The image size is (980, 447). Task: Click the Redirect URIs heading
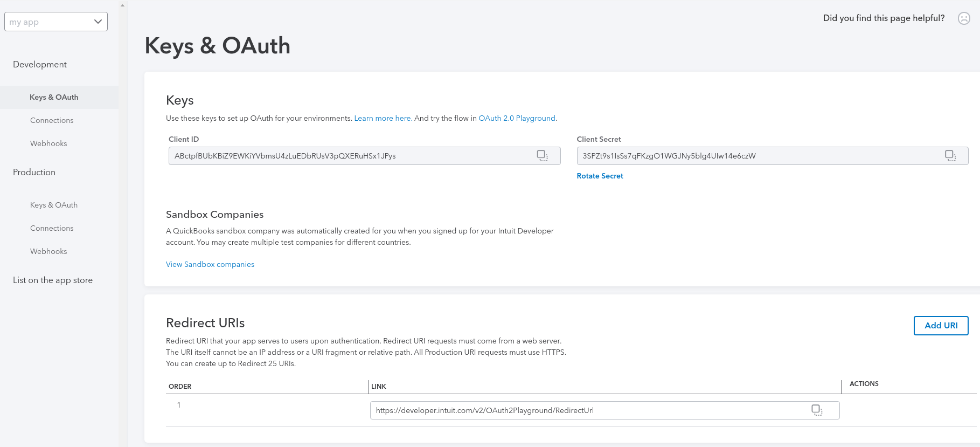coord(205,323)
